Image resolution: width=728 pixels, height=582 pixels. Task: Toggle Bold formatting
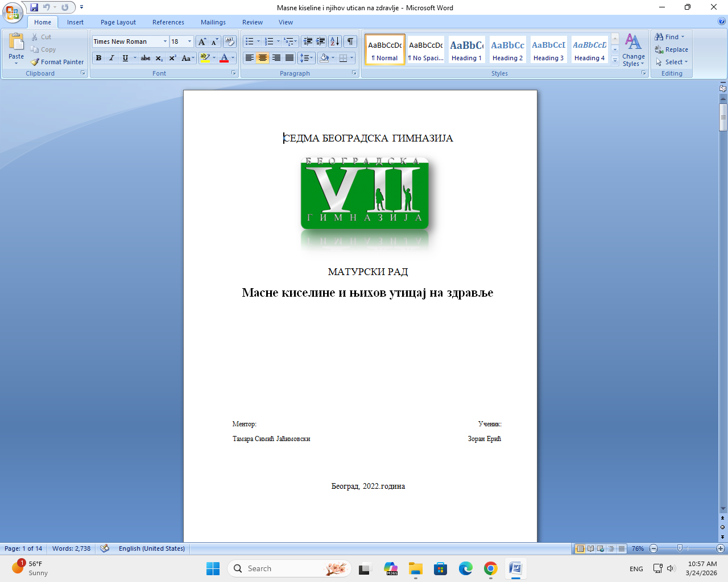(x=99, y=58)
